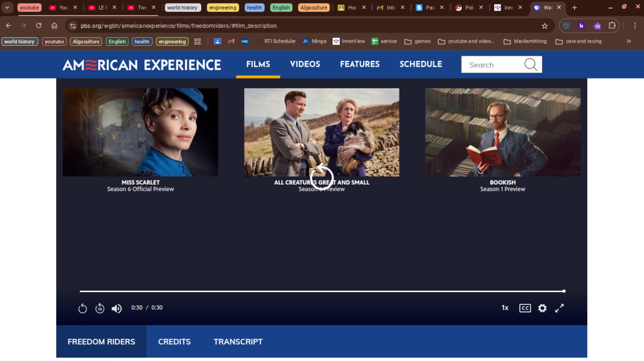
Task: Click the shield extension icon
Action: (x=566, y=26)
